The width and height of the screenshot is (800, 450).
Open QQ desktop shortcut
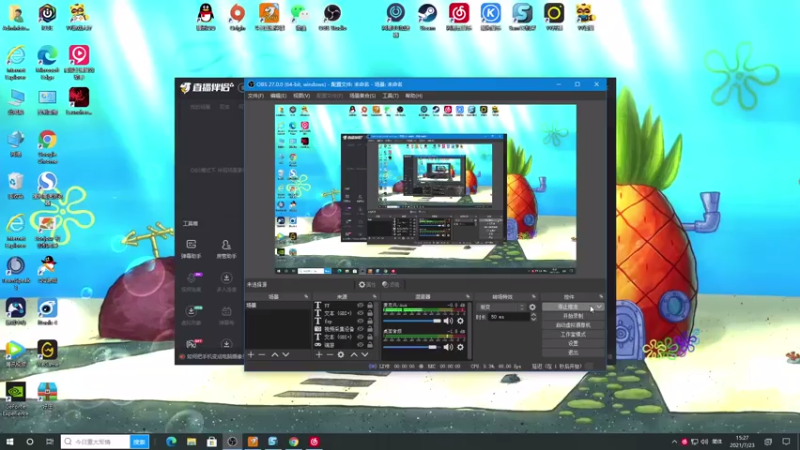tap(206, 17)
